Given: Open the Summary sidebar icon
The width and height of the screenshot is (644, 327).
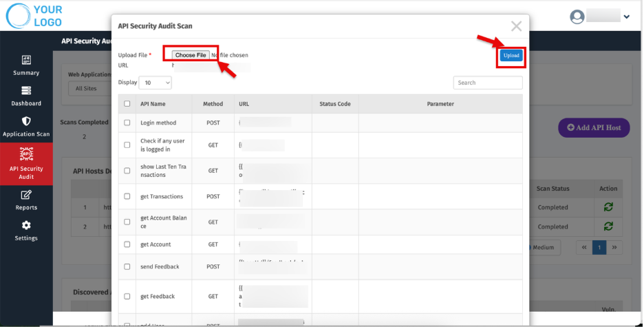Looking at the screenshot, I should [26, 60].
